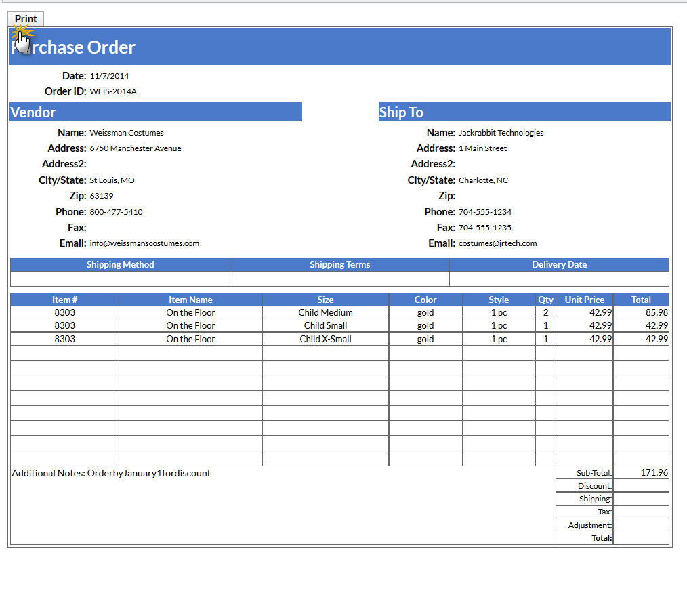
Task: Select unit price 42.99 in Child Small row
Action: [585, 326]
